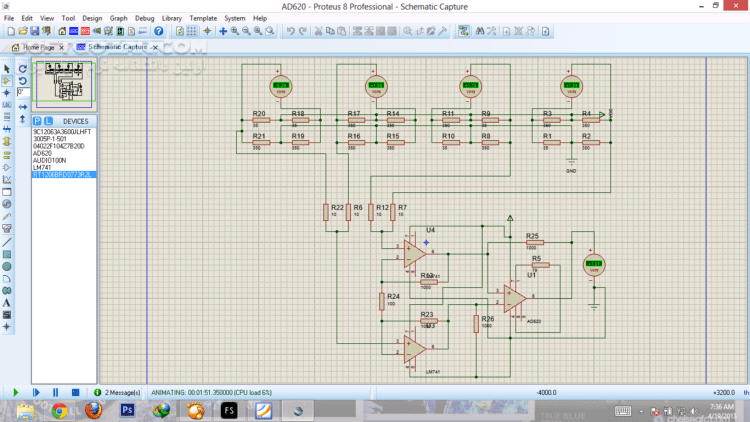This screenshot has height=422, width=750.
Task: Open the Library menu
Action: point(172,18)
